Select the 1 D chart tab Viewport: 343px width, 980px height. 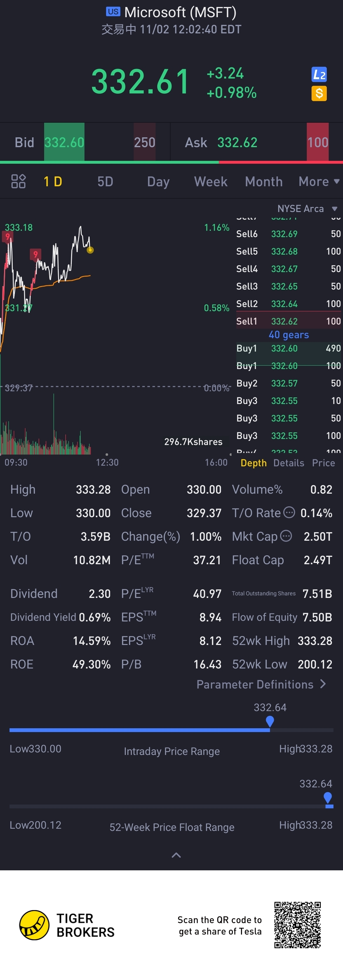tap(53, 182)
